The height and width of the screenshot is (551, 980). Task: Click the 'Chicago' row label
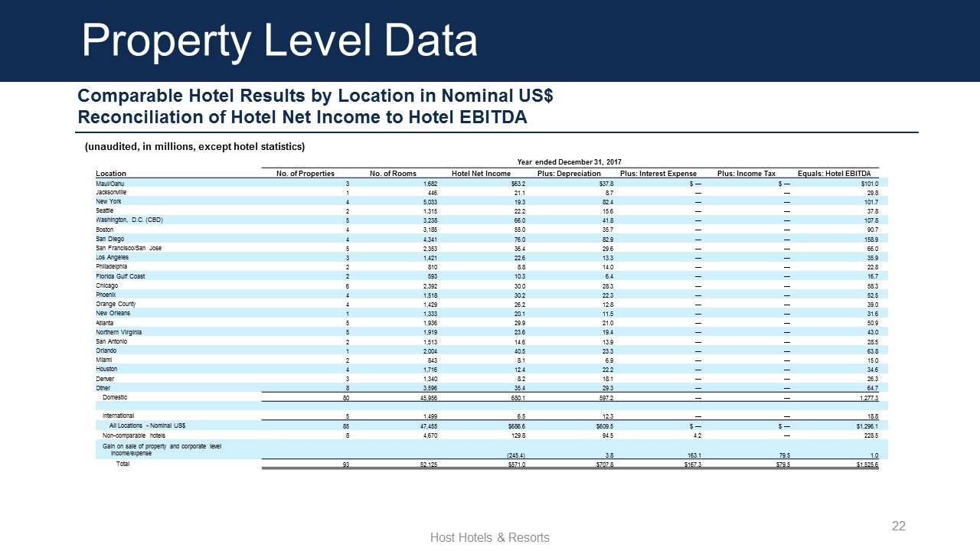(106, 285)
